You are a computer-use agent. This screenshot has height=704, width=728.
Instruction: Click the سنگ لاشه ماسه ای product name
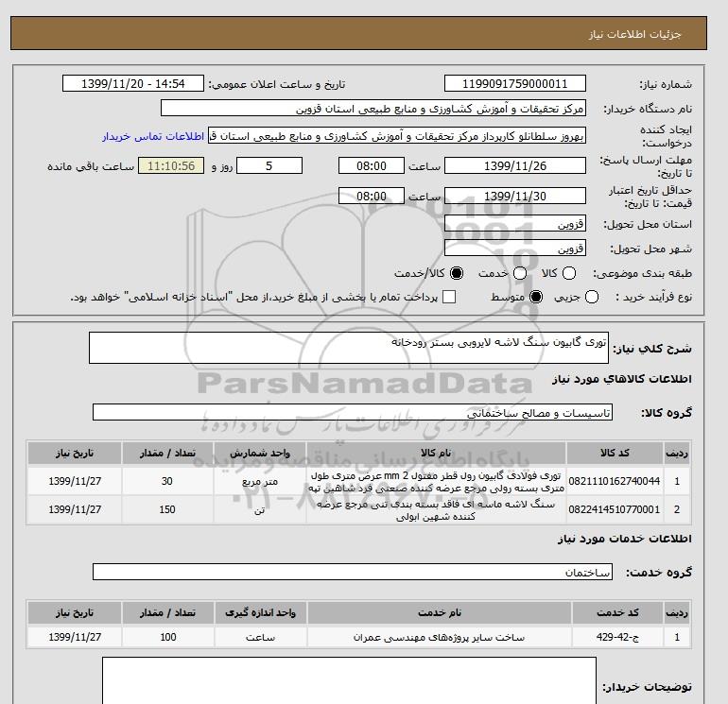click(436, 510)
